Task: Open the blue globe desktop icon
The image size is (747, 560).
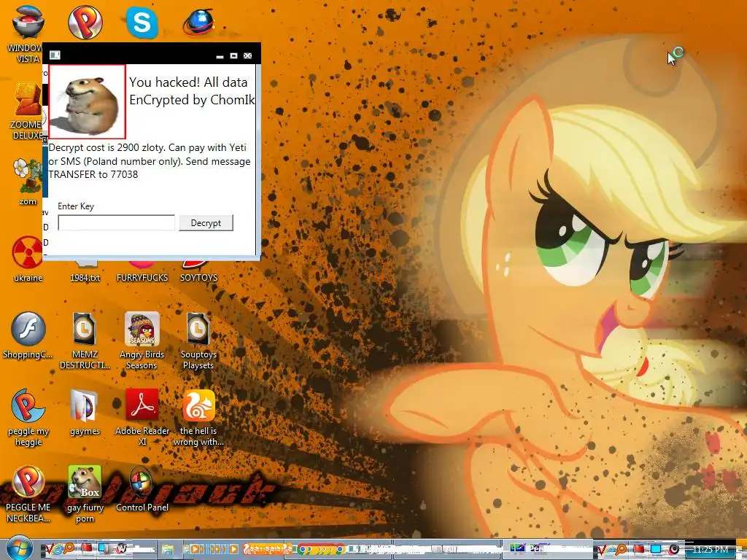Action: pyautogui.click(x=198, y=23)
